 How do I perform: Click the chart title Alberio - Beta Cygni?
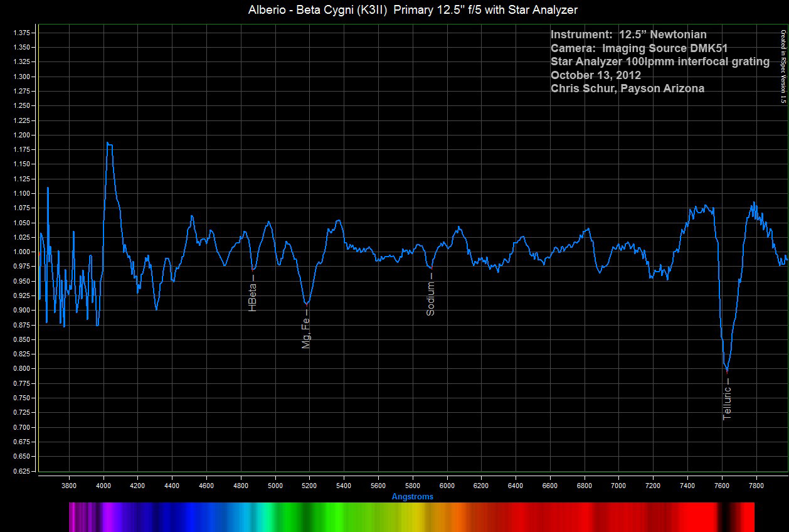coord(413,9)
